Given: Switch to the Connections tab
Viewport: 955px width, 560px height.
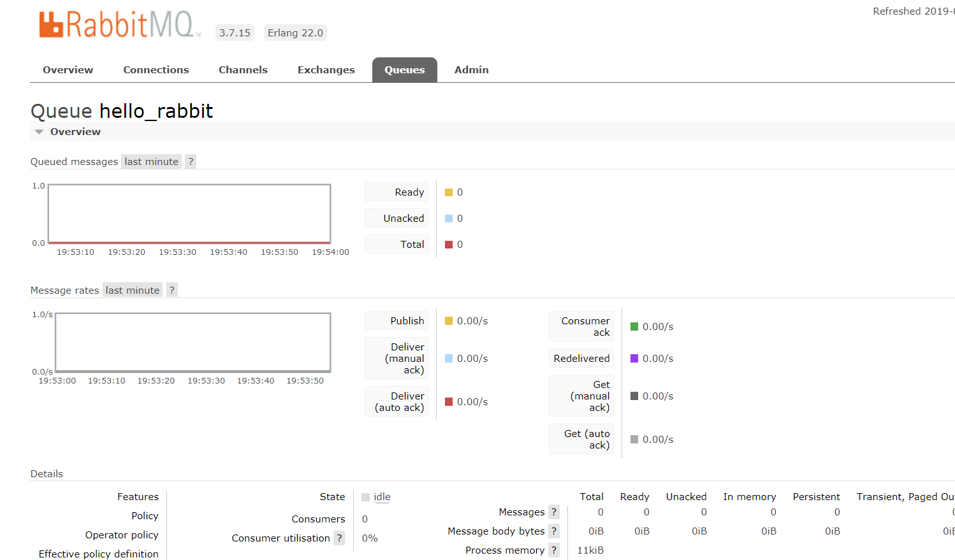Looking at the screenshot, I should point(156,70).
